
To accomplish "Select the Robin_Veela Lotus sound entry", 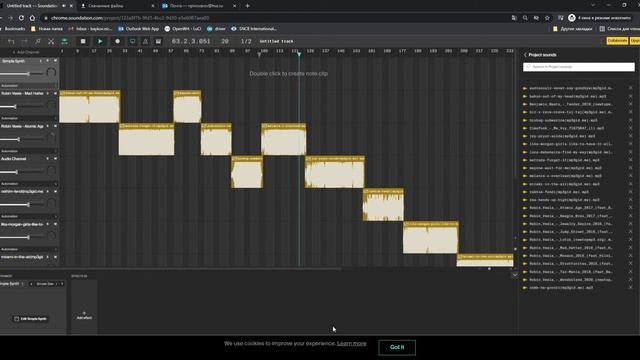I will (x=571, y=240).
